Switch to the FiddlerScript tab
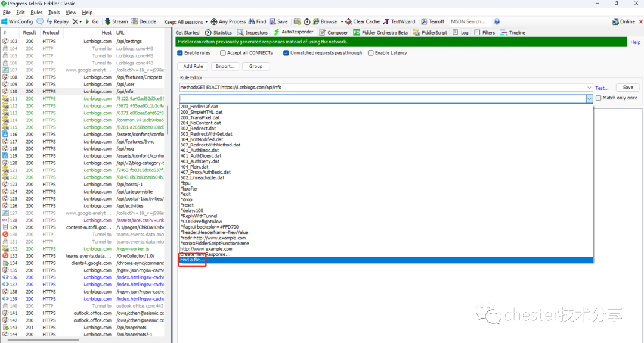Viewport: 644px width, 343px height. point(430,32)
